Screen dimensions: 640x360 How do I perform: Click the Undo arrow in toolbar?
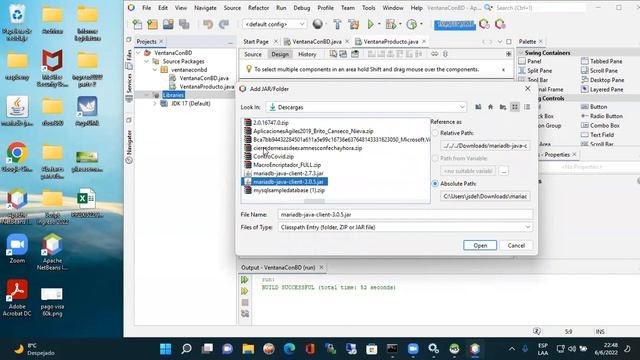click(x=208, y=24)
